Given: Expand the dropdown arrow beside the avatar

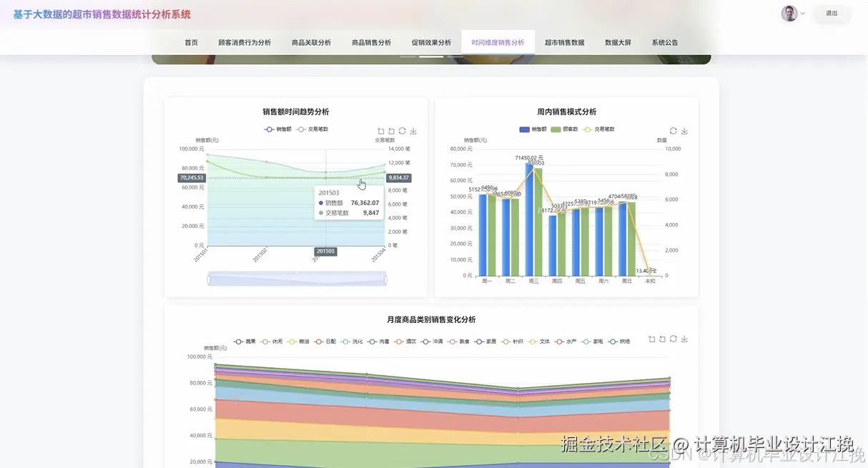Looking at the screenshot, I should click(x=802, y=13).
